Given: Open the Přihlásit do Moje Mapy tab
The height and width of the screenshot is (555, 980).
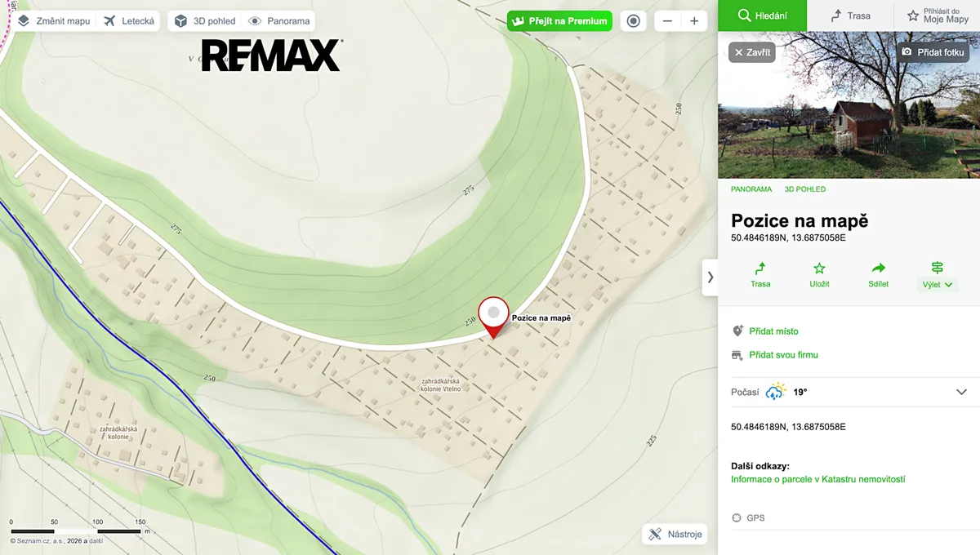Looking at the screenshot, I should coord(938,16).
